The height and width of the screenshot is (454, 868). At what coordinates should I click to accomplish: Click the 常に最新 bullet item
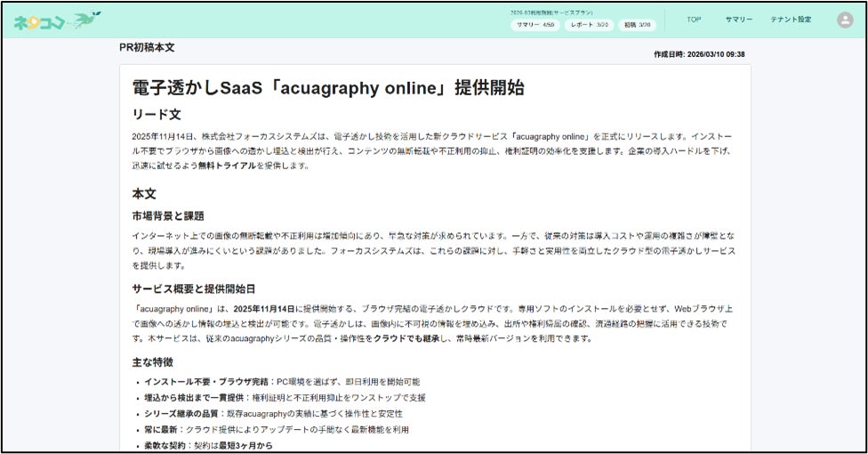coord(277,430)
